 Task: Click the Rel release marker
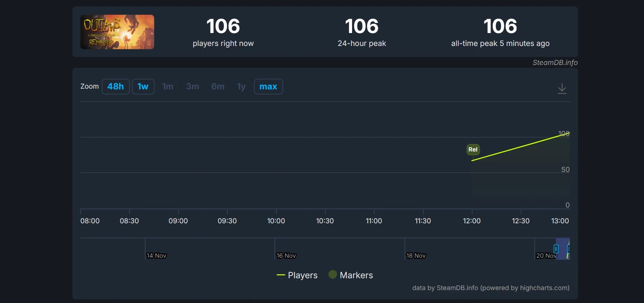473,149
